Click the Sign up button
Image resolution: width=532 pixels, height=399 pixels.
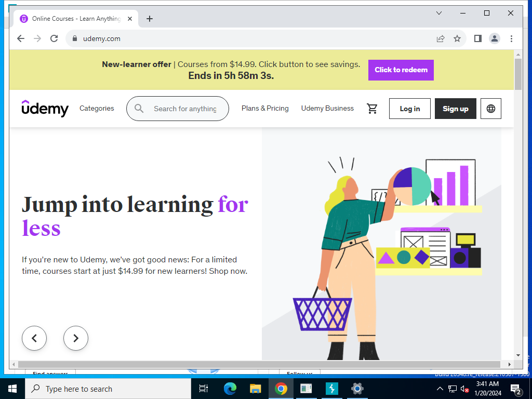pos(455,109)
